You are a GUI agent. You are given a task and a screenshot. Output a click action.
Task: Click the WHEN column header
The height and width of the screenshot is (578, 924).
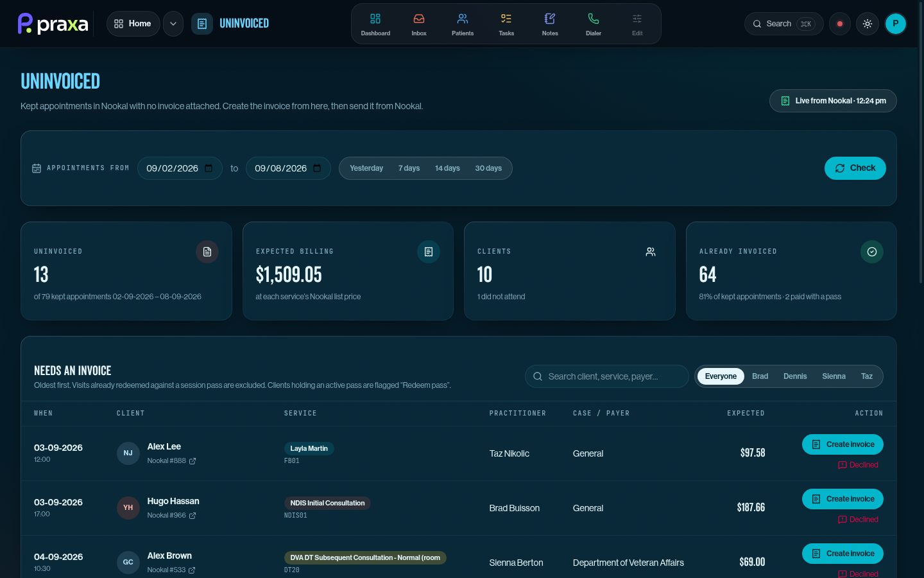(x=43, y=414)
